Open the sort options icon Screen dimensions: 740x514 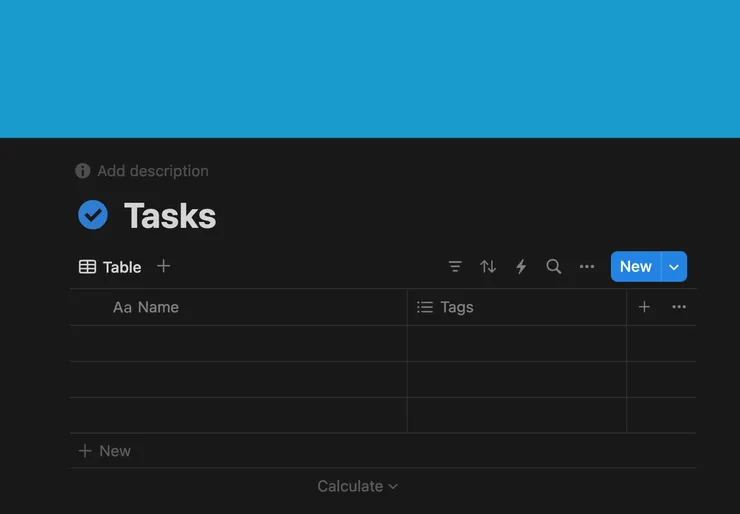point(488,267)
